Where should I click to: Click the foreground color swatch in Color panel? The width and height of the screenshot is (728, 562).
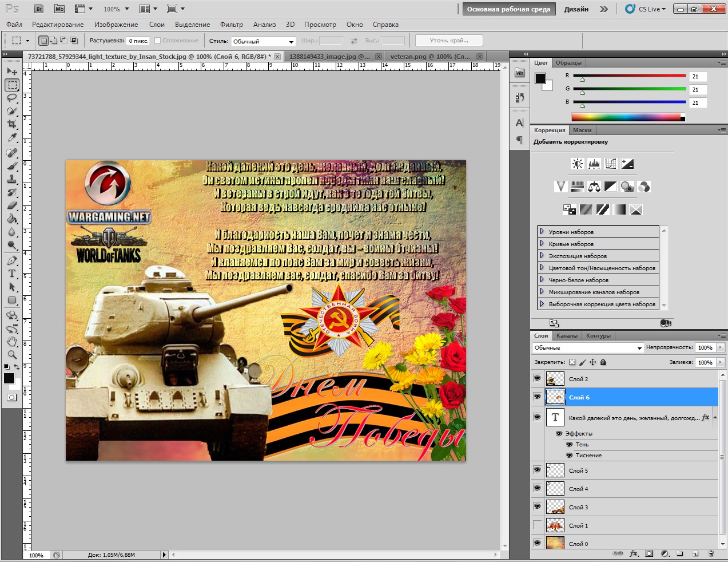tap(540, 78)
